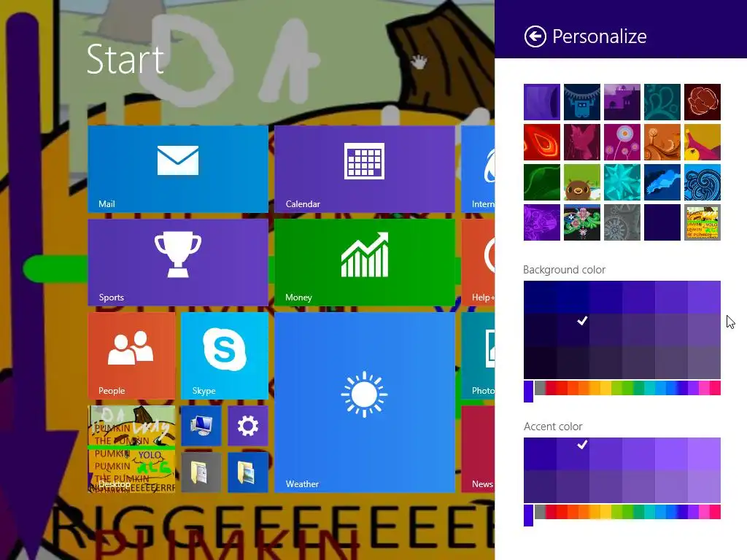
Task: Choose the colorful flowers on dark background
Action: (x=581, y=222)
